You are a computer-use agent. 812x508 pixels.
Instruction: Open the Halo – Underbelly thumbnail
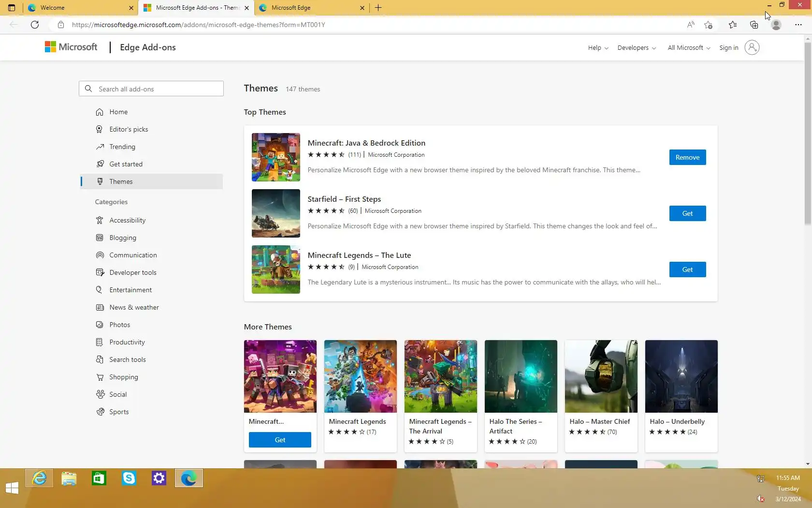pyautogui.click(x=681, y=376)
